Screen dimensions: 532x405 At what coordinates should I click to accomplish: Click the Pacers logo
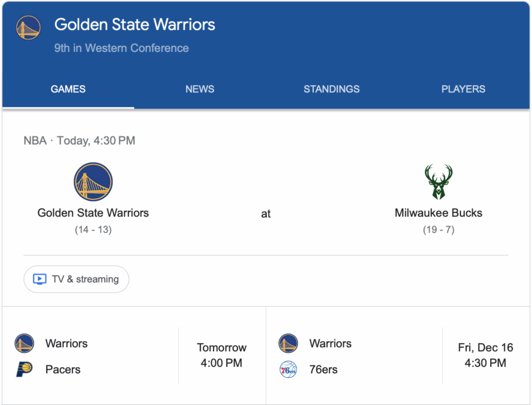(24, 369)
